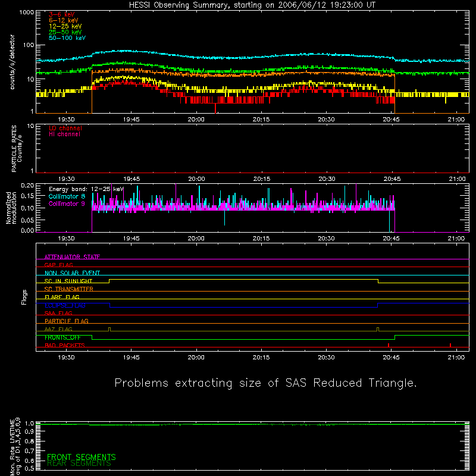The image size is (476, 476).
Task: Click the vertical Flags axis label
Action: pos(24,297)
